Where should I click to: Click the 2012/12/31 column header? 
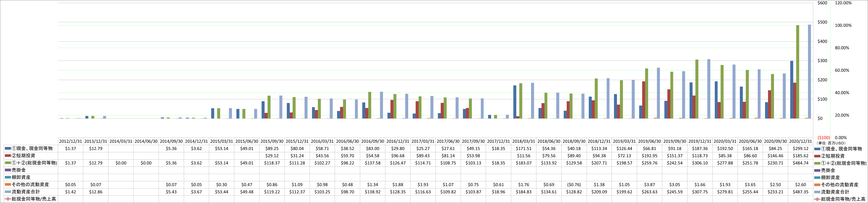pos(71,141)
